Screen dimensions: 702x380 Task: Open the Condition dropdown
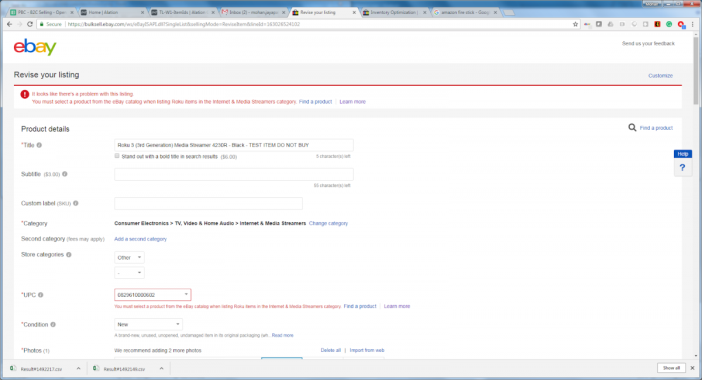click(x=148, y=324)
